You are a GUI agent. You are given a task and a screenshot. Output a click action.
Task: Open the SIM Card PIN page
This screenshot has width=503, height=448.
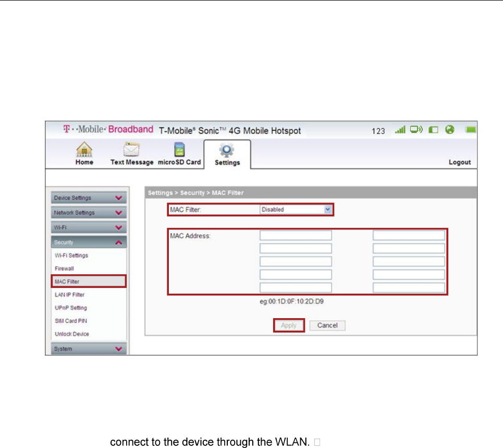point(71,321)
